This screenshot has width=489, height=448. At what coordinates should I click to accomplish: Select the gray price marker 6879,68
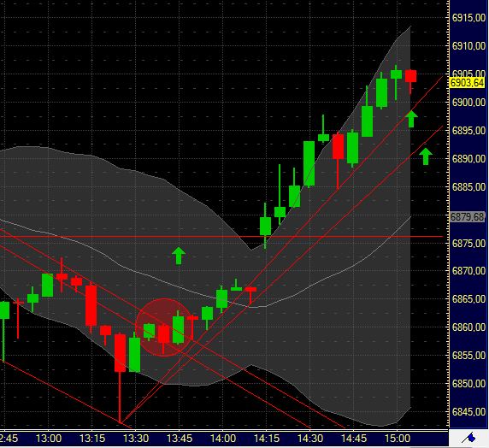click(x=467, y=217)
